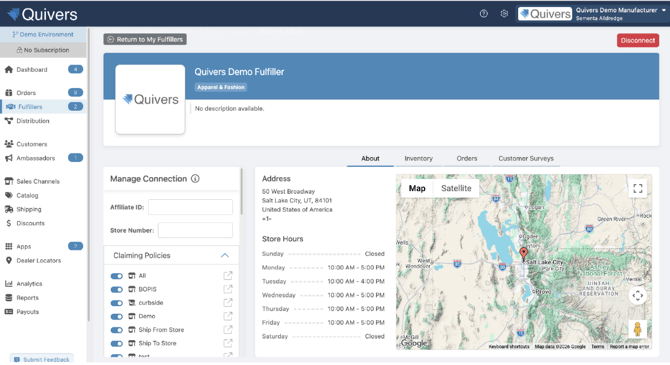Open Analytics in the sidebar
Screen dimensions: 670x365
pos(29,284)
